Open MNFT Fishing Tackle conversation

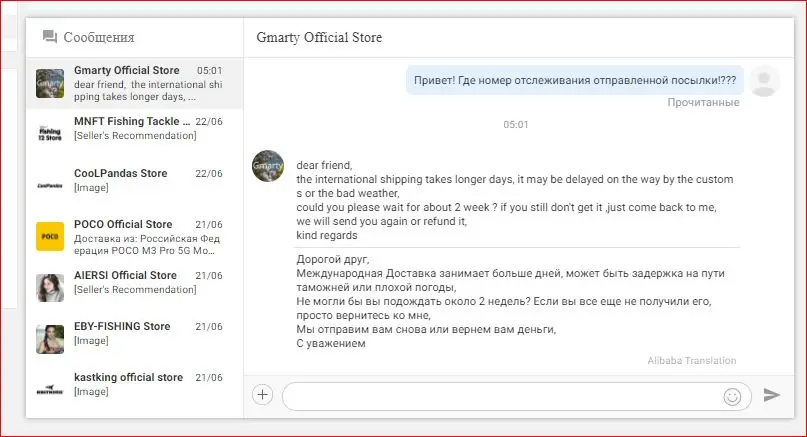(134, 134)
